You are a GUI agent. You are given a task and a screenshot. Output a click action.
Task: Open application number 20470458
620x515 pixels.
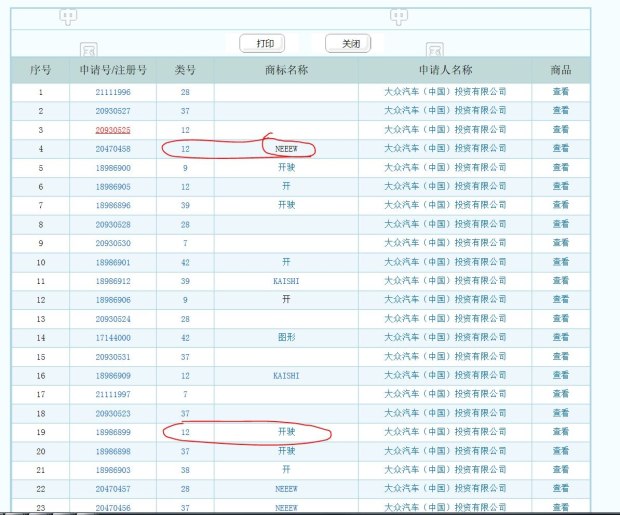click(113, 149)
